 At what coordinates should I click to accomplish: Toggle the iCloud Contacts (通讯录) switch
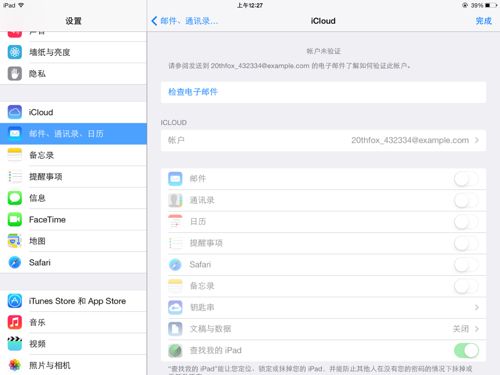pos(466,200)
